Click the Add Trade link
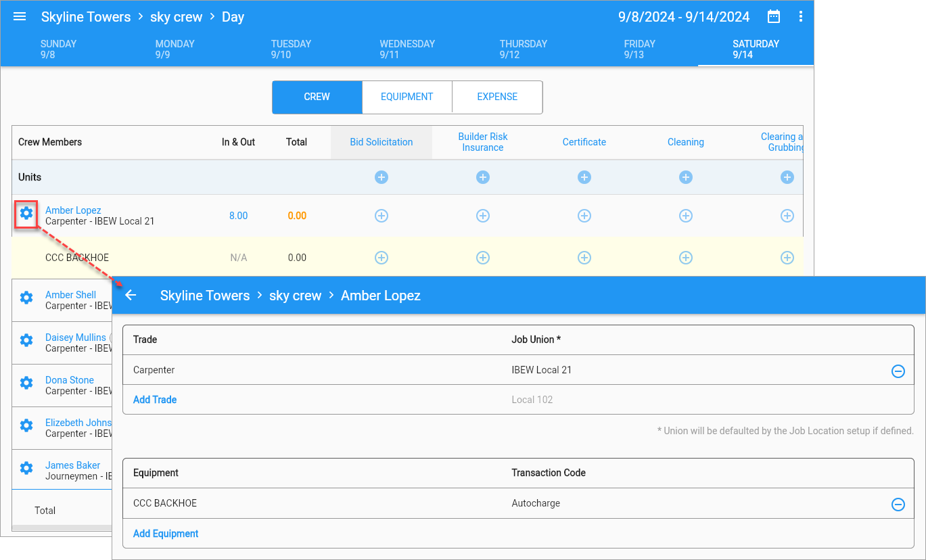This screenshot has height=560, width=926. 155,400
